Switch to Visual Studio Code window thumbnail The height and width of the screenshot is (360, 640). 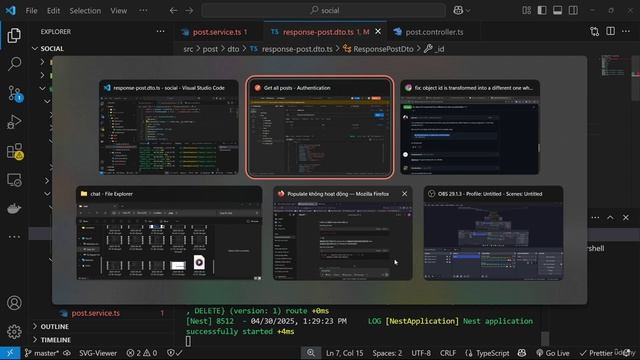[169, 127]
